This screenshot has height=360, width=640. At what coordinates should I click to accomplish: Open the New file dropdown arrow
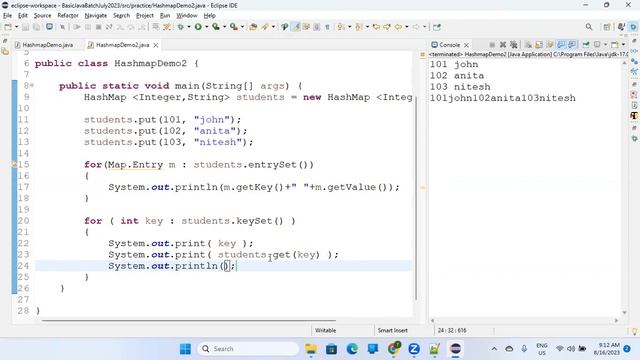pyautogui.click(x=17, y=27)
